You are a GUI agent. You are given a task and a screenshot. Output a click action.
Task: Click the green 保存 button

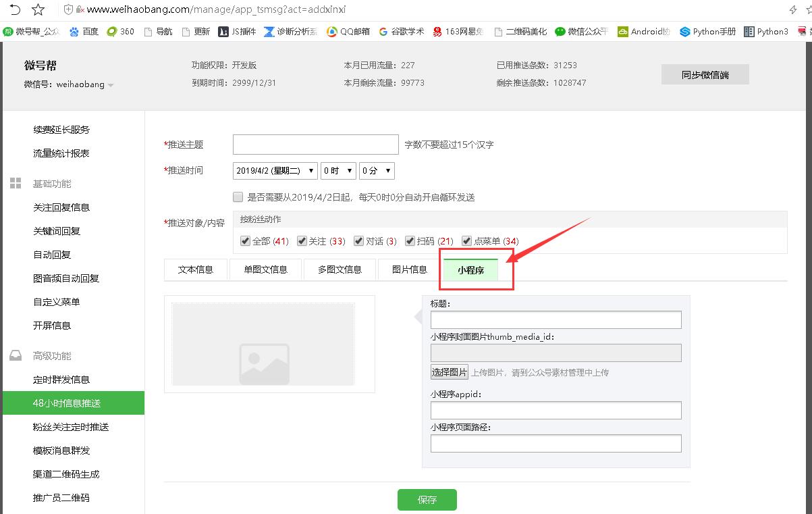(427, 500)
